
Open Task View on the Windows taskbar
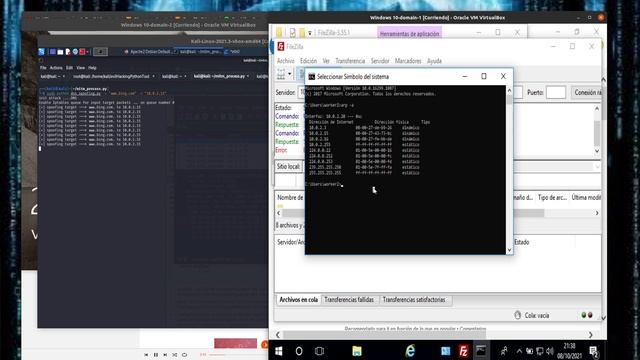(x=319, y=351)
